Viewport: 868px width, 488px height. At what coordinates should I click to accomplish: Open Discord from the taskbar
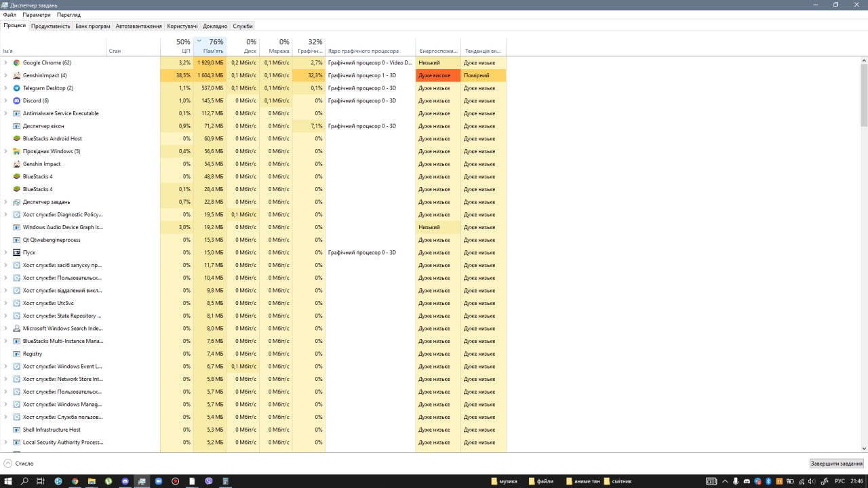(x=125, y=481)
